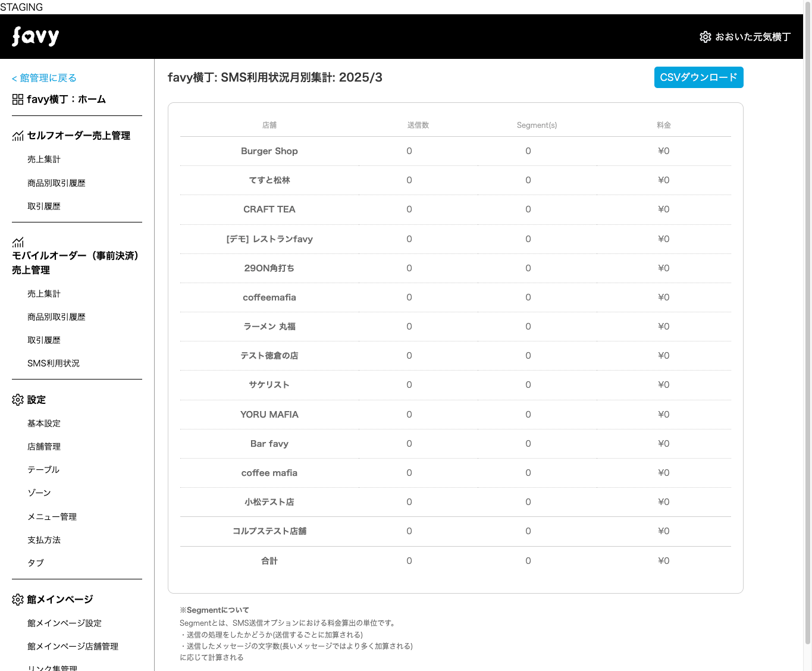
Task: Select the てすと松林 store name
Action: pos(269,180)
